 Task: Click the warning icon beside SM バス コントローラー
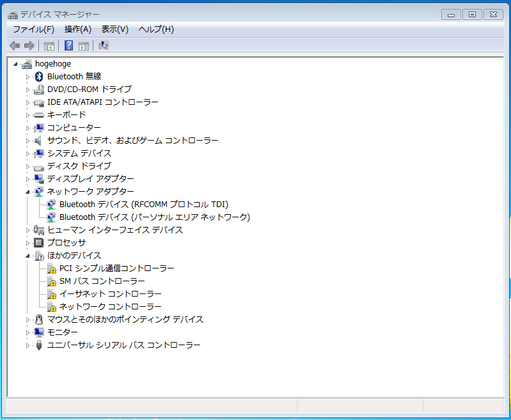point(52,281)
